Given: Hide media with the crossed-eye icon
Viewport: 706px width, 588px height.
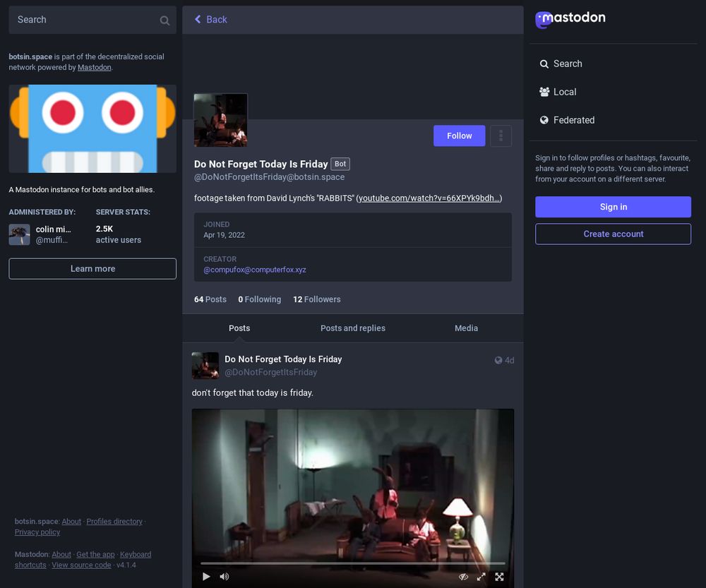Looking at the screenshot, I should (x=463, y=576).
